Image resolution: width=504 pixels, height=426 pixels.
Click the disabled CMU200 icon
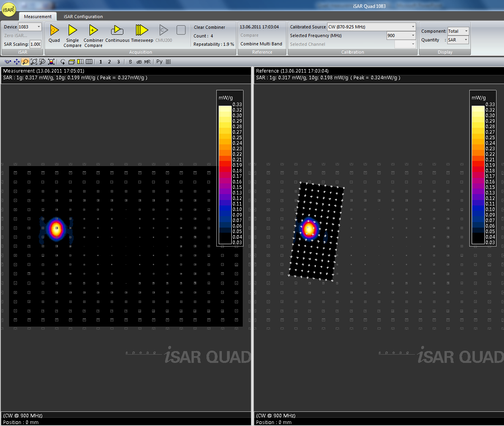click(164, 30)
